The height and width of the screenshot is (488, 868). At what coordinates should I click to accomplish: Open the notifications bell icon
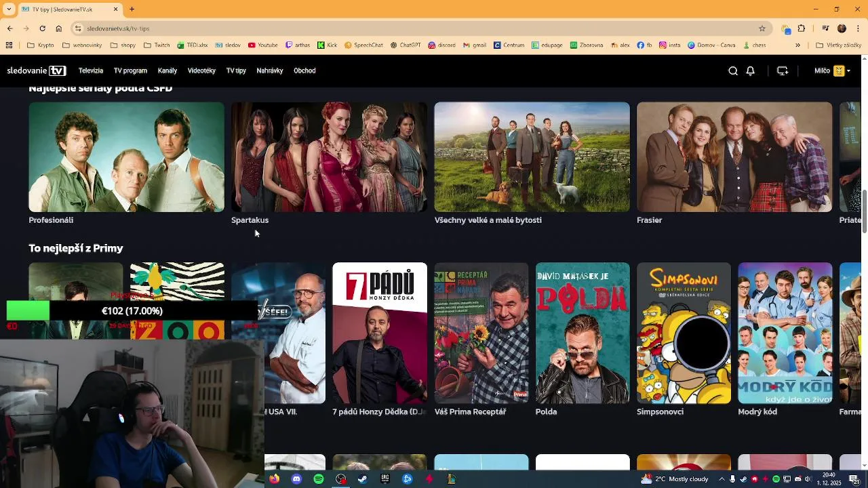751,70
